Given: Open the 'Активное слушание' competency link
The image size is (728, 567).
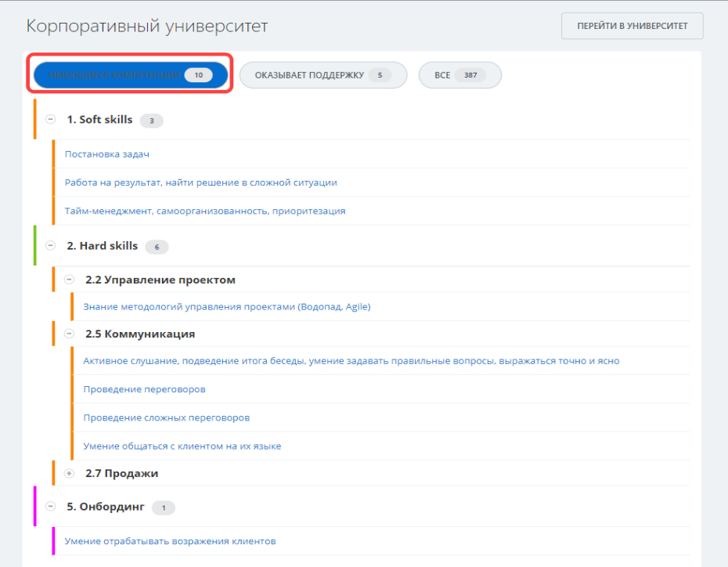Looking at the screenshot, I should (351, 361).
